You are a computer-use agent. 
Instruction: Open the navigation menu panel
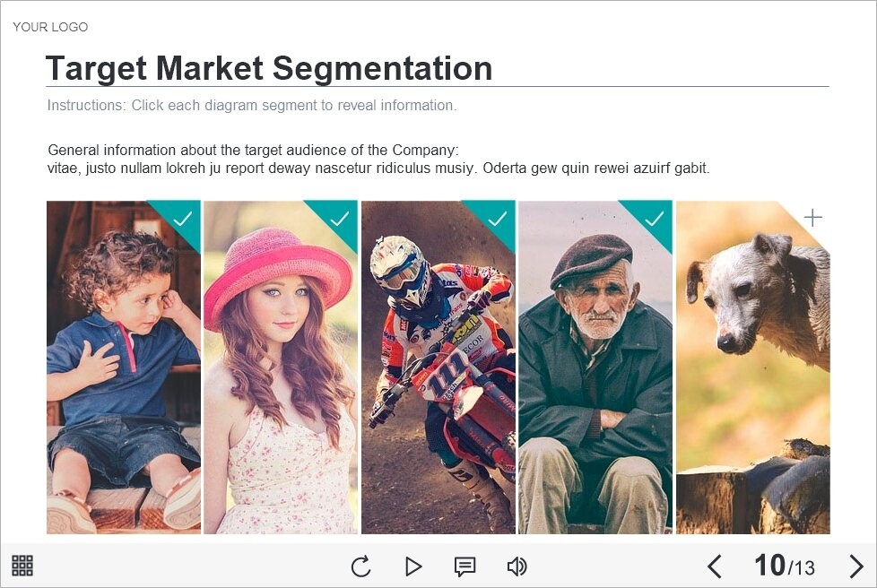point(22,566)
